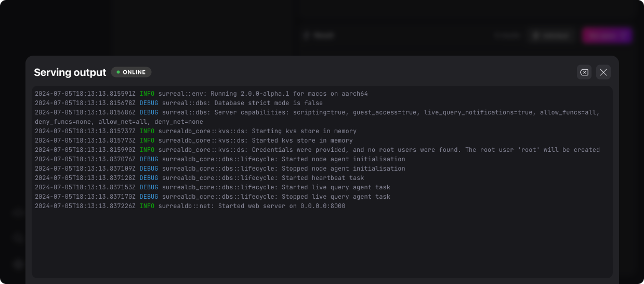The height and width of the screenshot is (284, 644).
Task: Click "Started live query agent task" line
Action: 336,187
